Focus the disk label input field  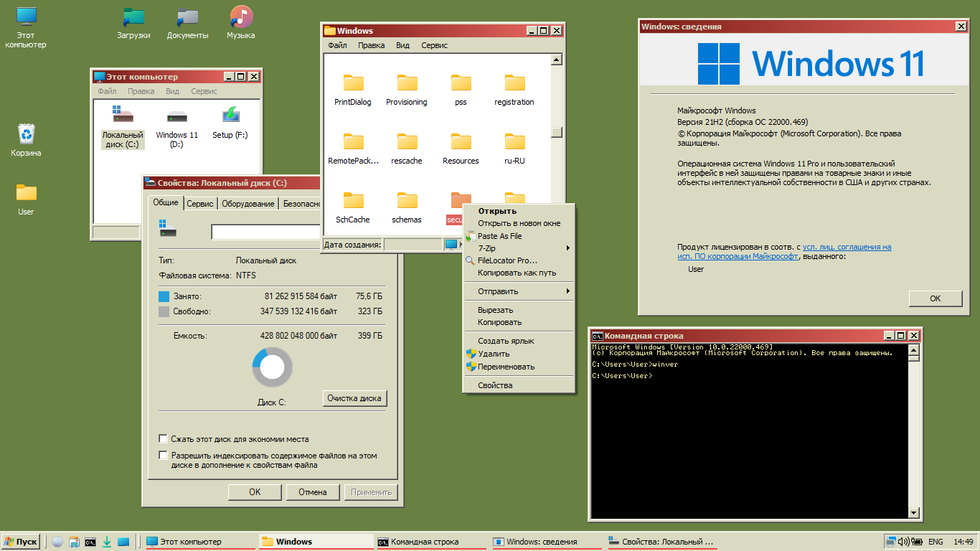click(265, 232)
